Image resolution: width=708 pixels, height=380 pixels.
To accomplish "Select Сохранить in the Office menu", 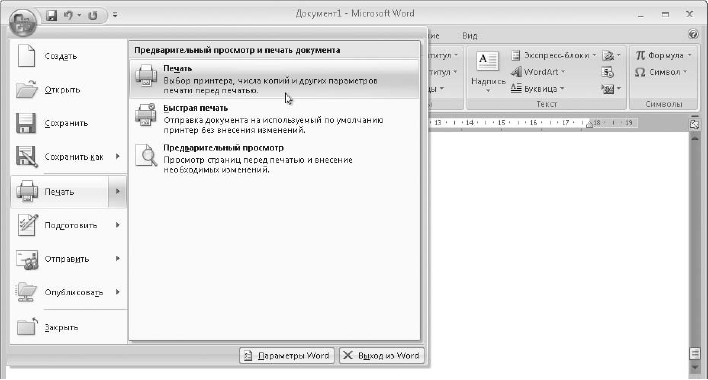I will coord(69,123).
